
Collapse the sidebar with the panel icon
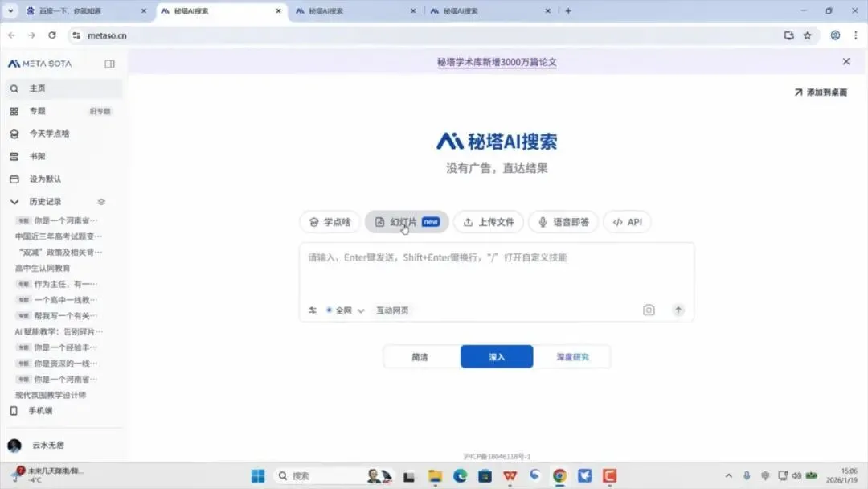(x=109, y=64)
